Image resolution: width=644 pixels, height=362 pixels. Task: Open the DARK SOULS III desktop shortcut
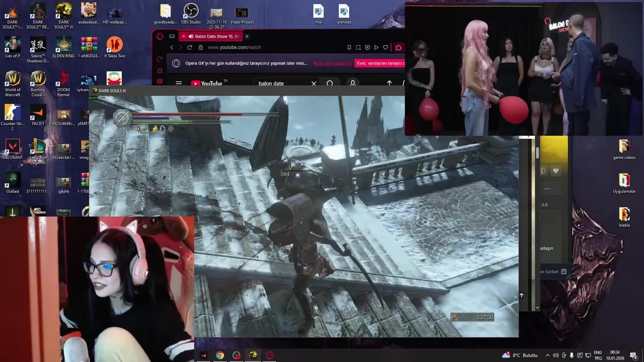(63, 16)
